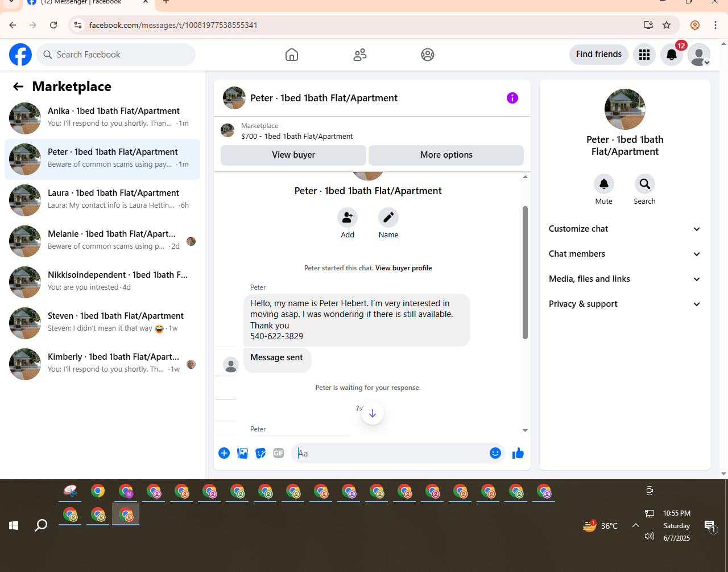Open the account profile avatar menu
This screenshot has height=572, width=728.
699,55
